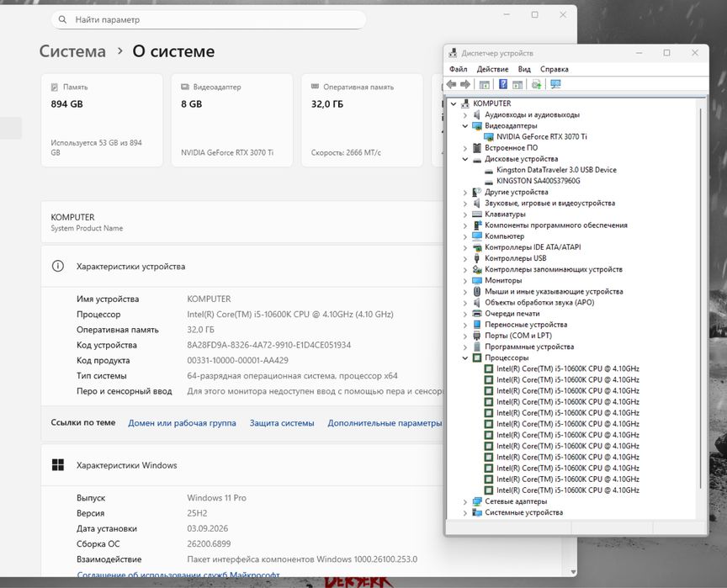Click the search magnifier icon in Settings
Image resolution: width=727 pixels, height=588 pixels.
(62, 19)
